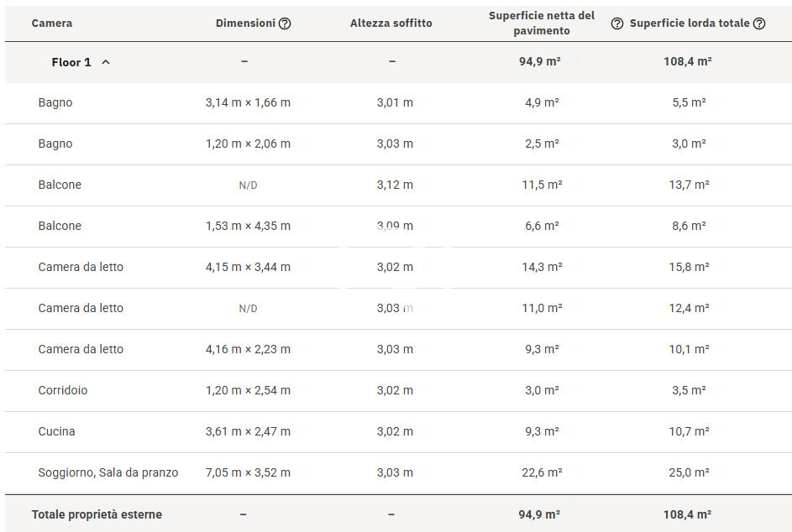Click the help icon next to Dimensioni
Screen dimensions: 792x532
pos(285,23)
